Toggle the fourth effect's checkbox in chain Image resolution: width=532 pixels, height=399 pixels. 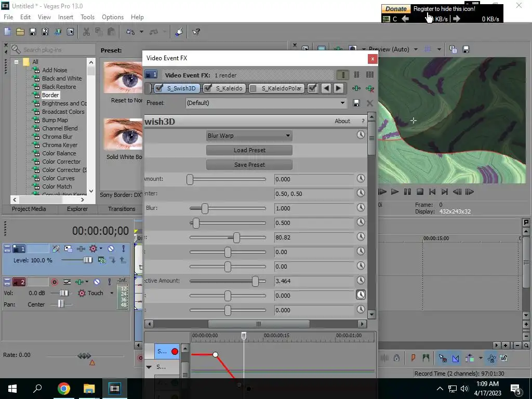point(312,88)
